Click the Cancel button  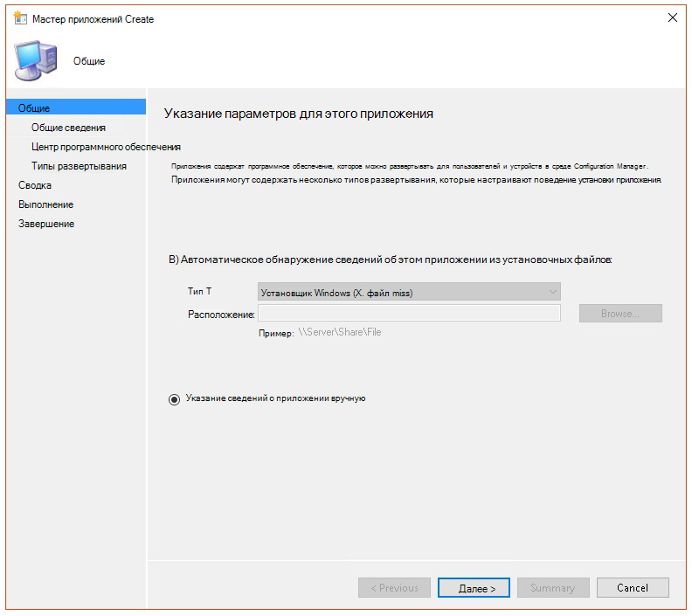(x=633, y=588)
